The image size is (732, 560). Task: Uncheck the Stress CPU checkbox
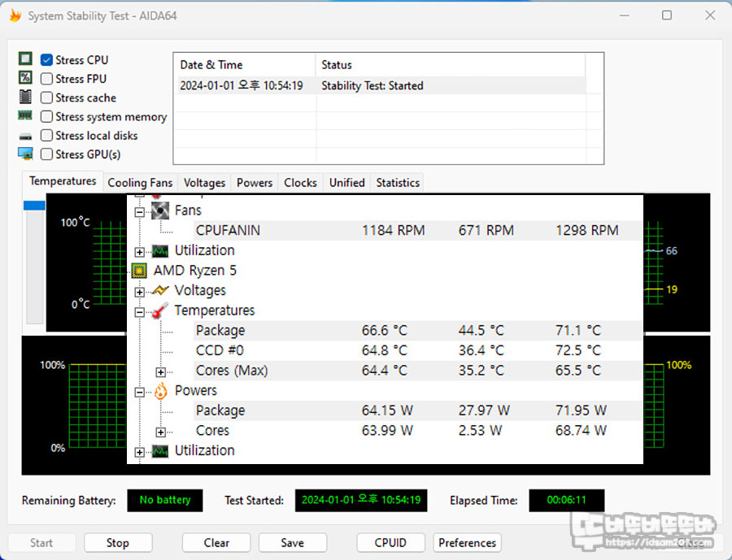point(46,59)
